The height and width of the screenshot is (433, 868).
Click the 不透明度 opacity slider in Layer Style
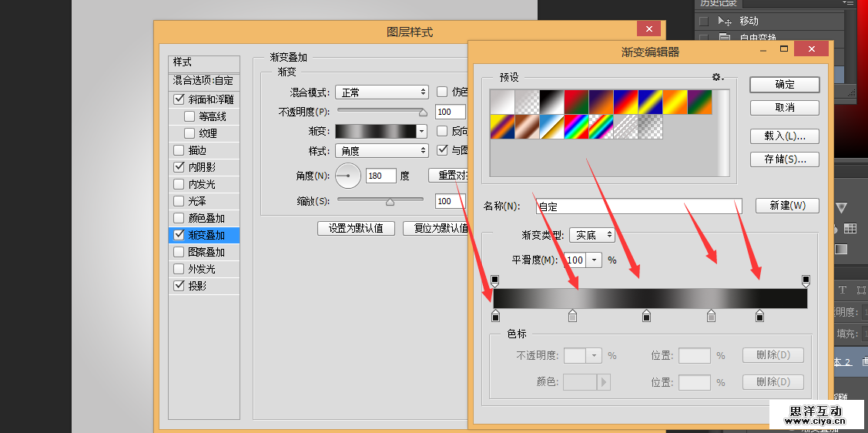coord(382,111)
